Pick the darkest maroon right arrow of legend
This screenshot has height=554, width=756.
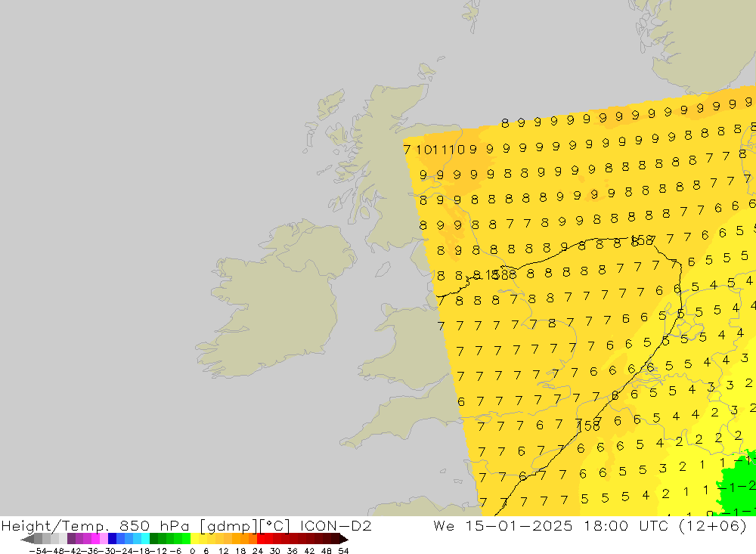(x=343, y=539)
